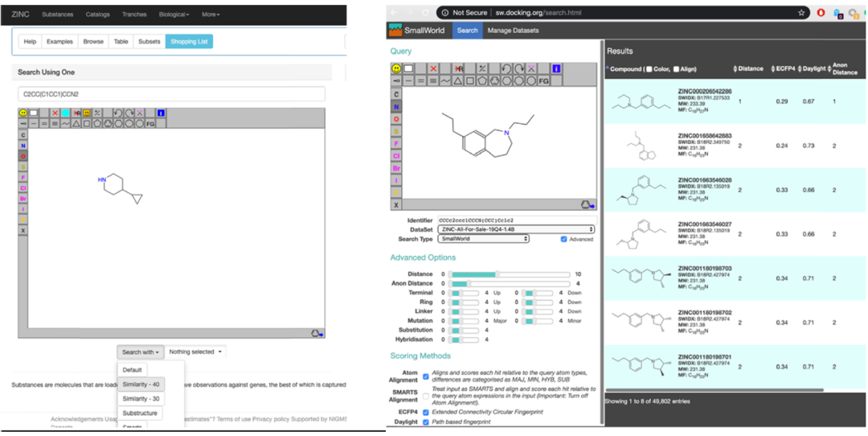This screenshot has height=436, width=868.
Task: Select the double bond tool in SmallWorld editor
Action: (x=420, y=80)
